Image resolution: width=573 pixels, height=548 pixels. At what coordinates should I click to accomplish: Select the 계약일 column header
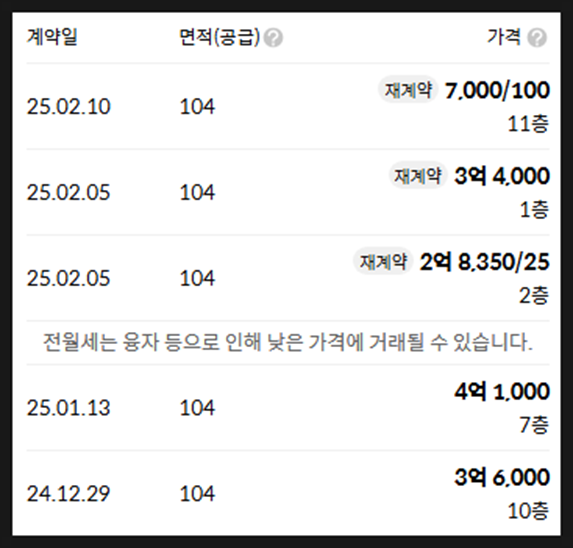52,37
